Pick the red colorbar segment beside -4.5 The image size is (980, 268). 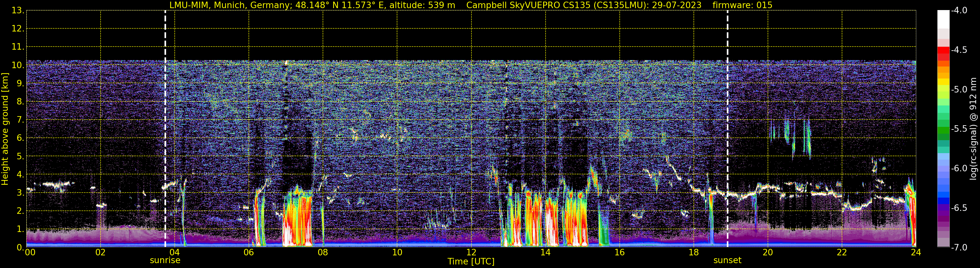[944, 50]
